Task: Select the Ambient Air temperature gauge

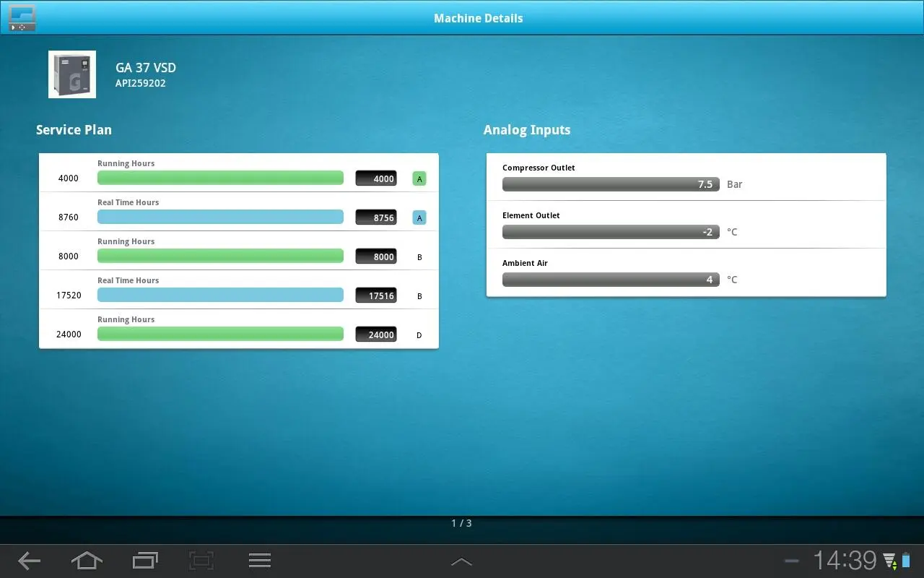Action: tap(611, 280)
